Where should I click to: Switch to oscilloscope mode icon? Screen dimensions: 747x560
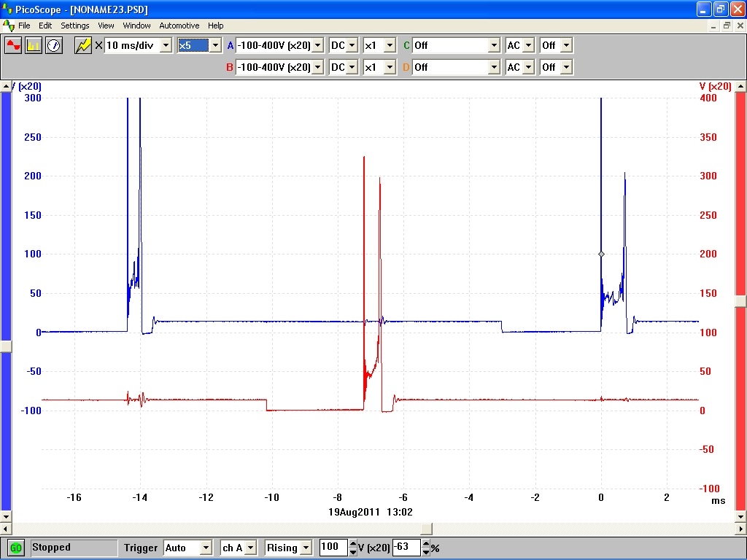tap(14, 45)
